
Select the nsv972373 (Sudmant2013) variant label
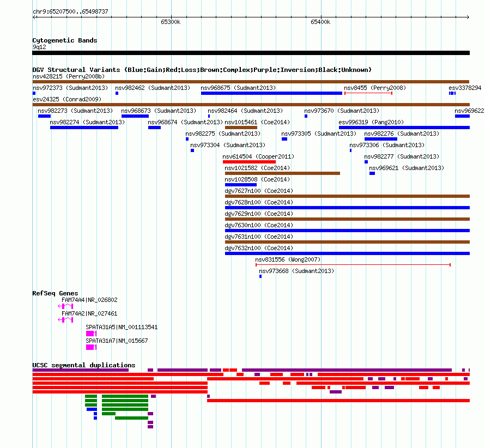click(x=70, y=88)
